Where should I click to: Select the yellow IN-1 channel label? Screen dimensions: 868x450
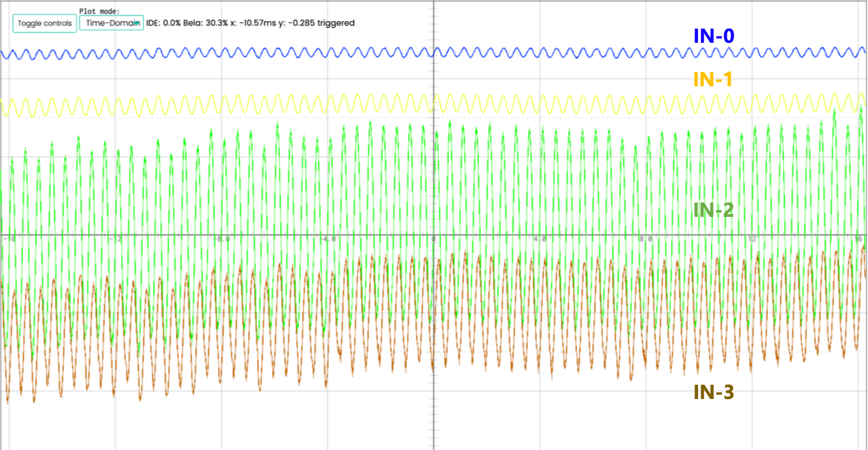[x=713, y=80]
